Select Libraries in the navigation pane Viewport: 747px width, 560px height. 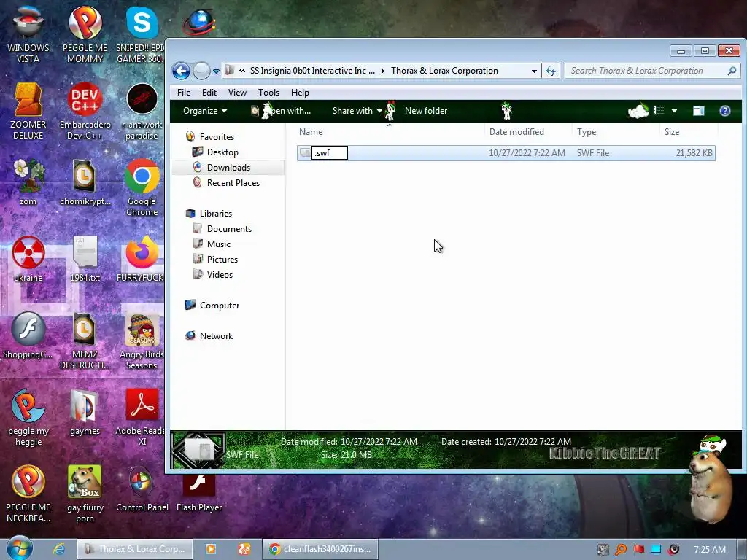pyautogui.click(x=215, y=214)
